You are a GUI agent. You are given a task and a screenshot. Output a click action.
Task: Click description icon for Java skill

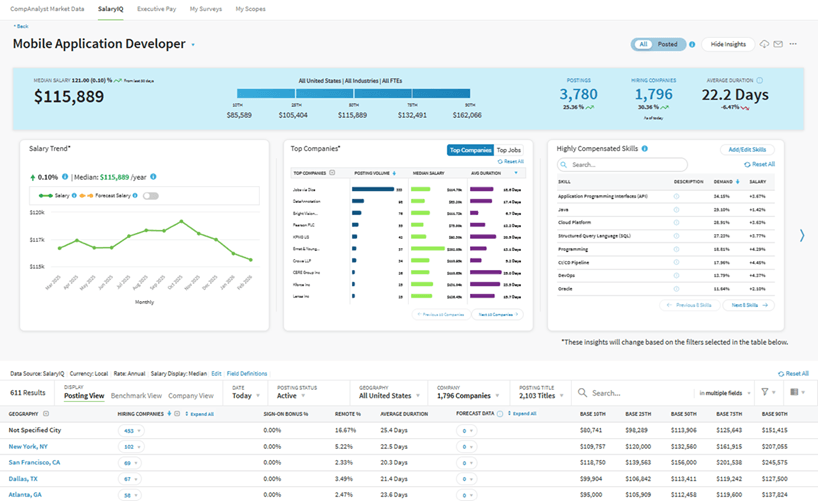tap(676, 209)
